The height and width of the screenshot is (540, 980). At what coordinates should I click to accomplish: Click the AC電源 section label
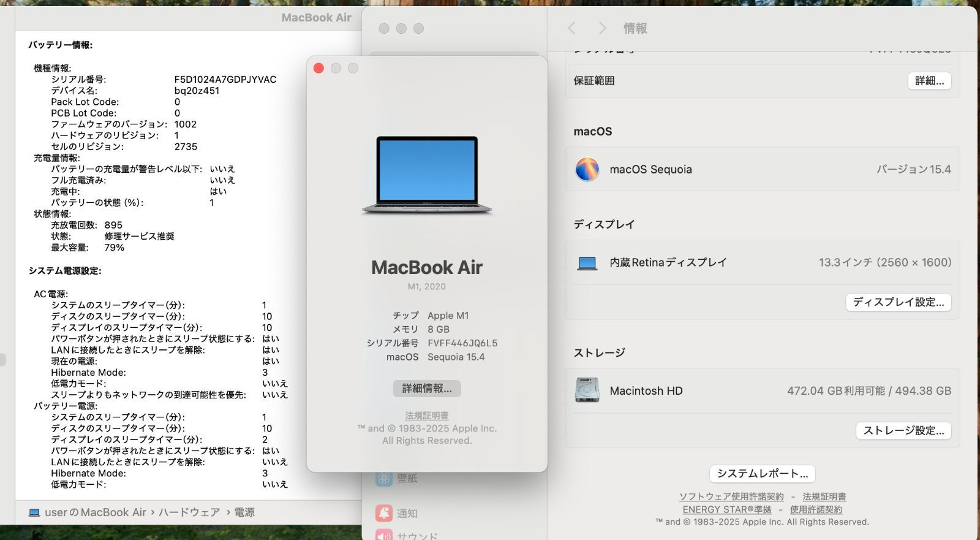click(51, 294)
